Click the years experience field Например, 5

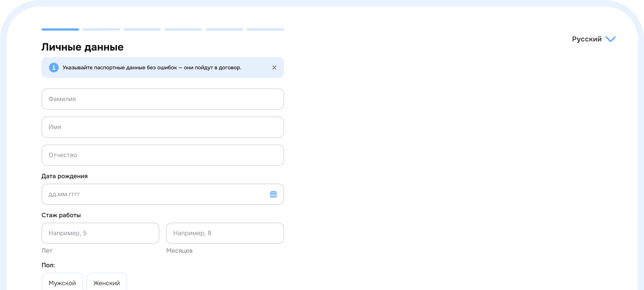(100, 233)
